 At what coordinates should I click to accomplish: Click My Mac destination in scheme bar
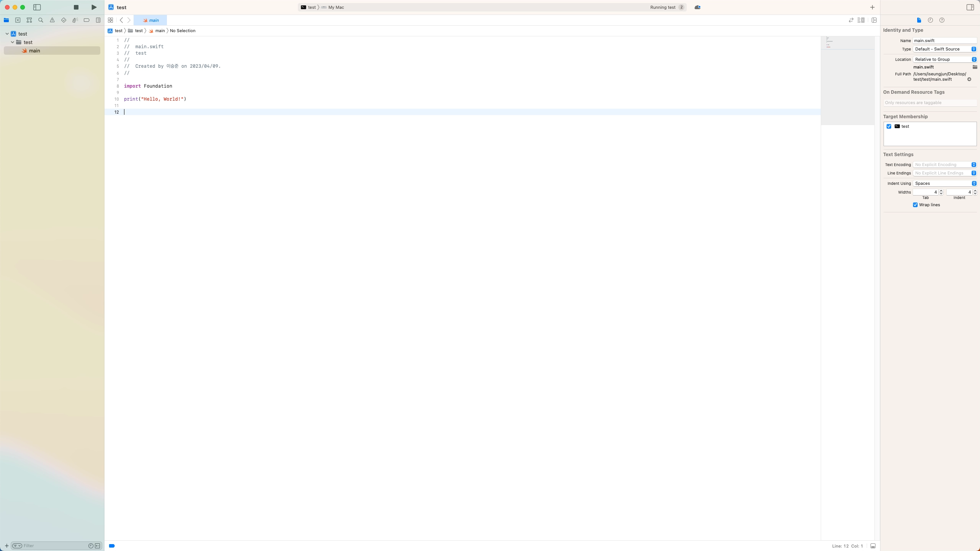click(336, 7)
